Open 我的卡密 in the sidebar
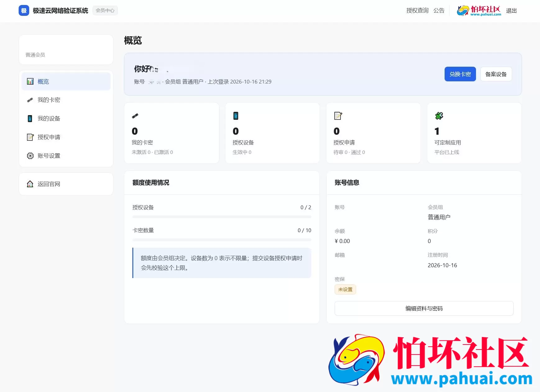The height and width of the screenshot is (392, 540). click(66, 100)
